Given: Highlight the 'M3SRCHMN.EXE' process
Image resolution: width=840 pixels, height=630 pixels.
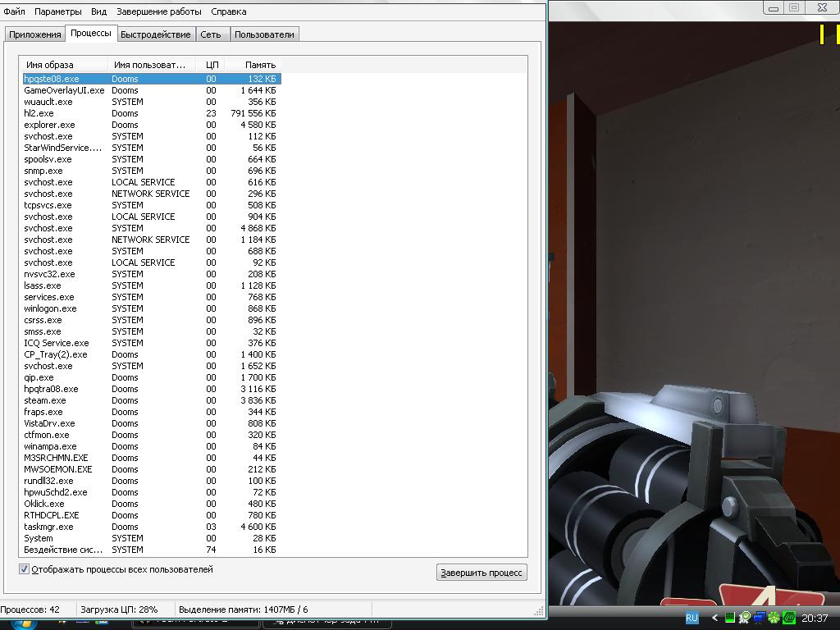Looking at the screenshot, I should (x=152, y=458).
